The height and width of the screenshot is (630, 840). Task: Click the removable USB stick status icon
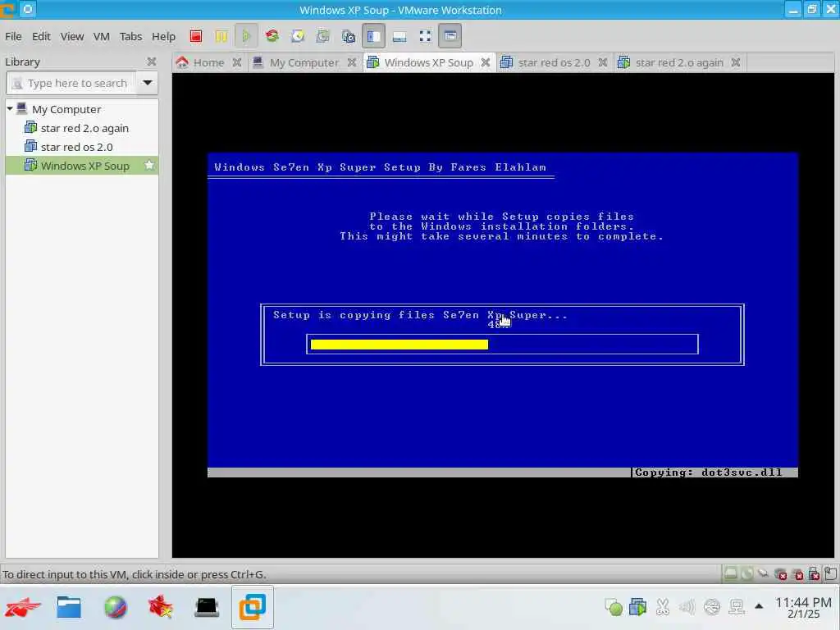click(814, 574)
